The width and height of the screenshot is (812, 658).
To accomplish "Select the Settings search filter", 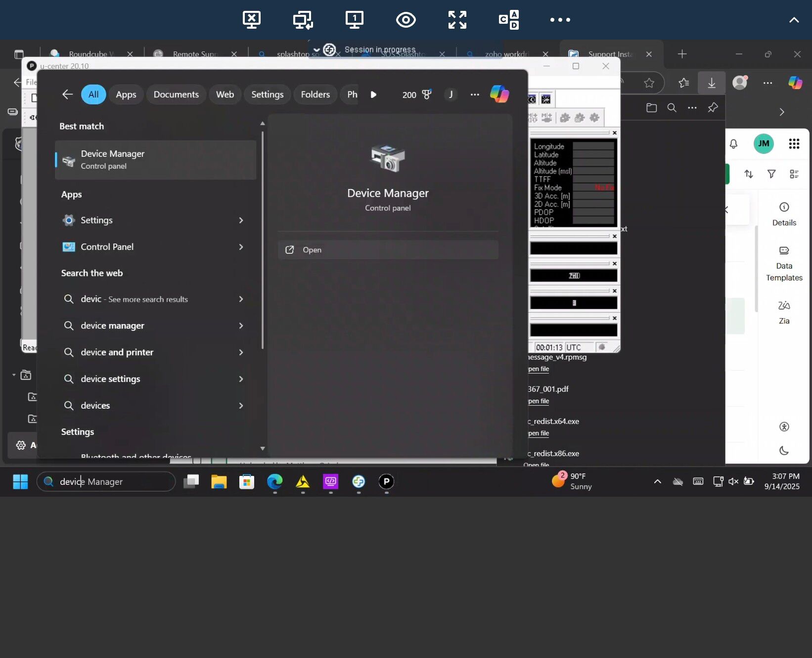I will [268, 94].
